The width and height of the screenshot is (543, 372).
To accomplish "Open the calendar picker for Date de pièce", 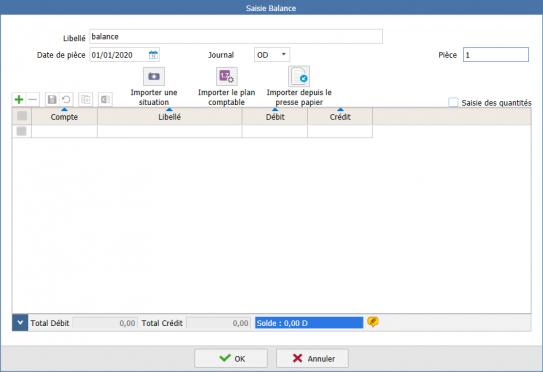I will click(153, 55).
